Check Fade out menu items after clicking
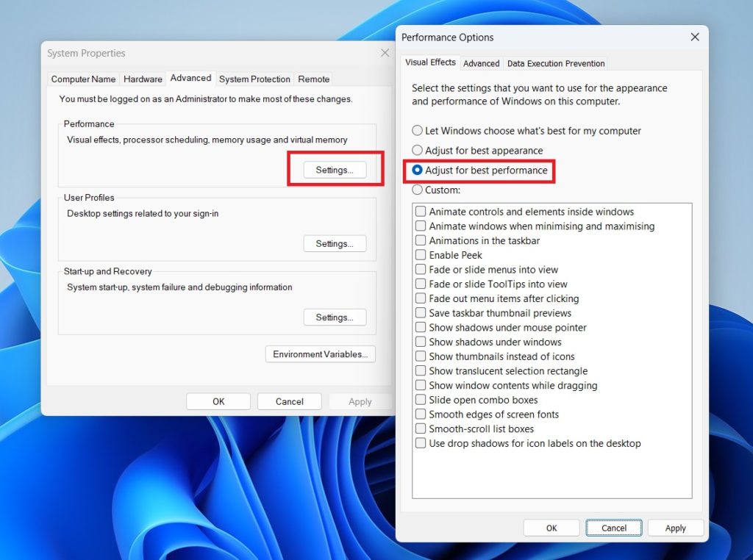The height and width of the screenshot is (560, 753). click(x=421, y=298)
